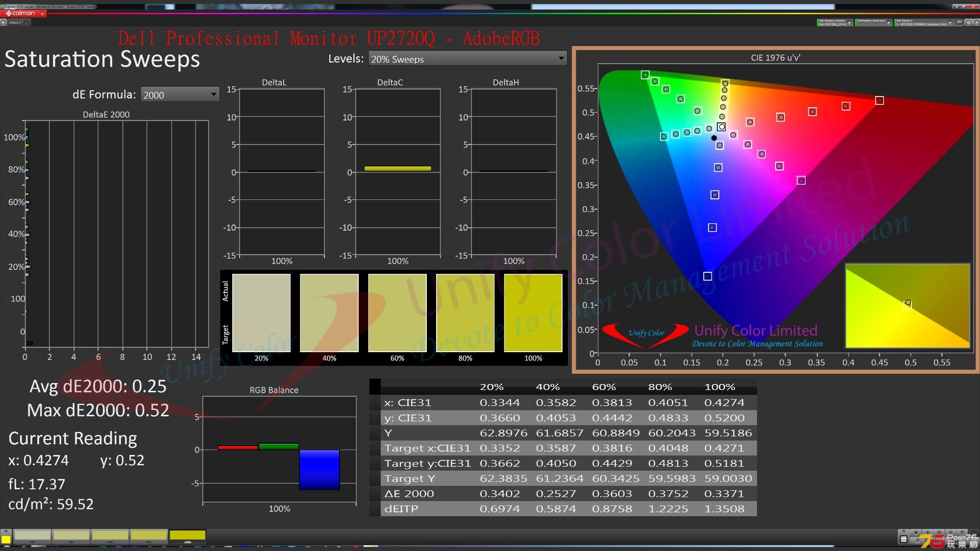The height and width of the screenshot is (551, 980).
Task: Click the small icon above the yellow square
Action: 6,532
